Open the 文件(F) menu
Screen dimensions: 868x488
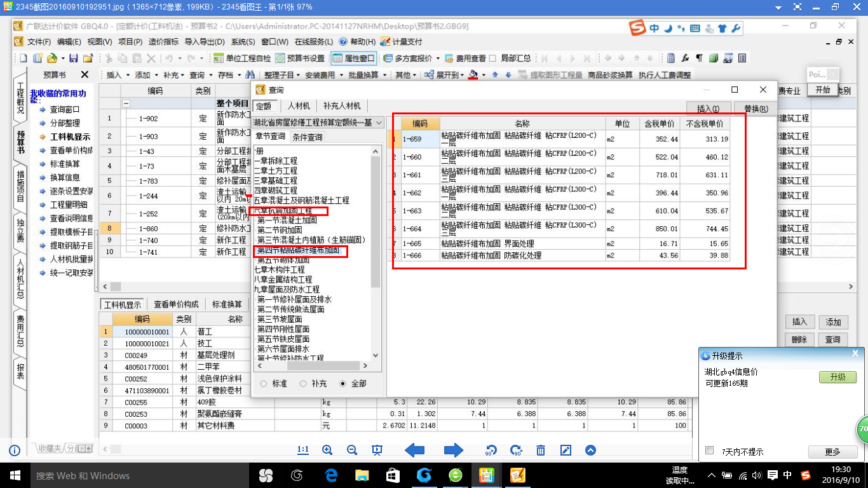tap(38, 42)
